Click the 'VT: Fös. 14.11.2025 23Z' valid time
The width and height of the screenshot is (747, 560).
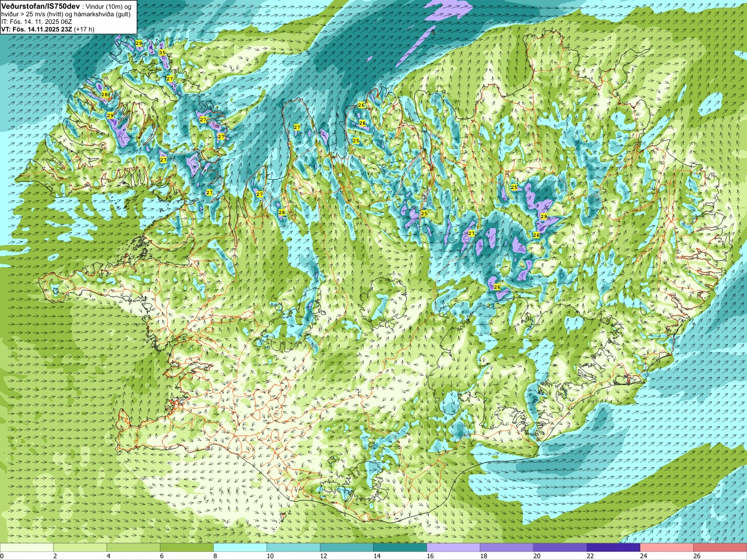(x=36, y=29)
